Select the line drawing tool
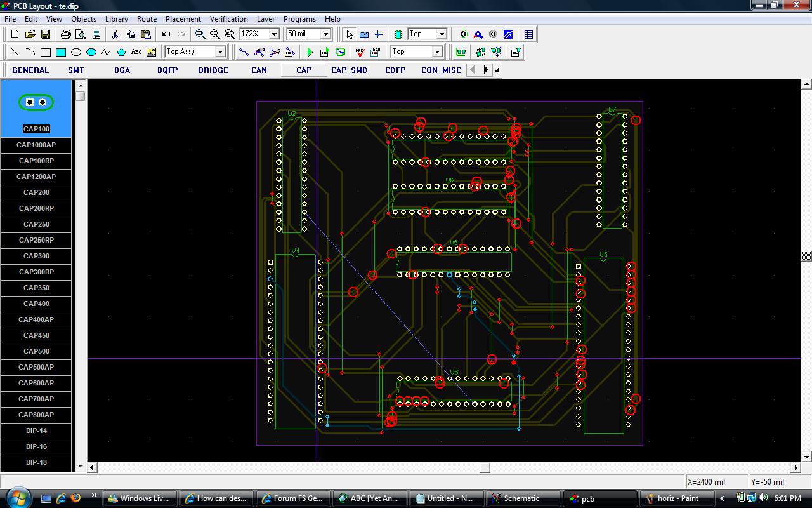Image resolution: width=812 pixels, height=508 pixels. (x=15, y=52)
